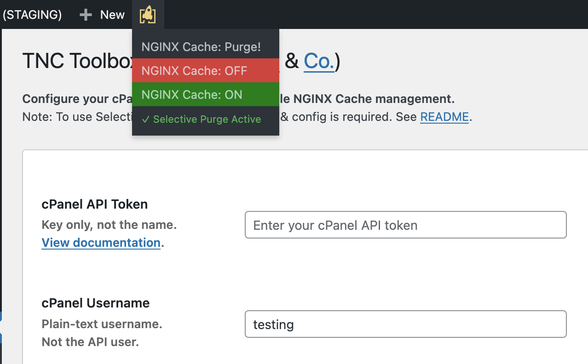588x364 pixels.
Task: Open the View documentation link
Action: [x=101, y=242]
